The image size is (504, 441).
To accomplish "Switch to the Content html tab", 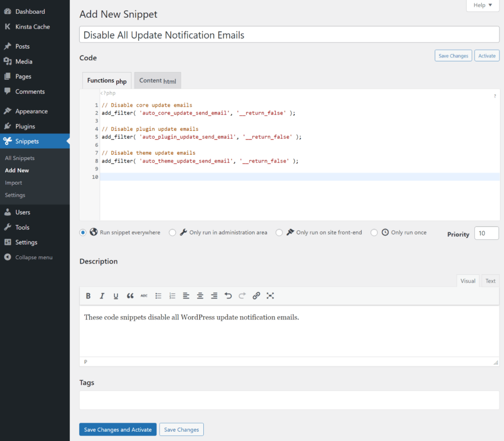I will 157,81.
